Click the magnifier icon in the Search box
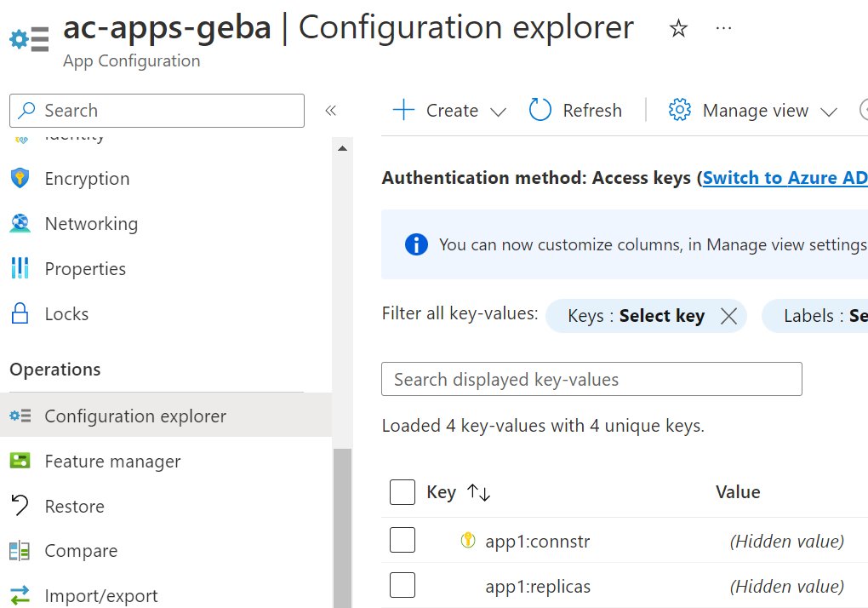 26,110
